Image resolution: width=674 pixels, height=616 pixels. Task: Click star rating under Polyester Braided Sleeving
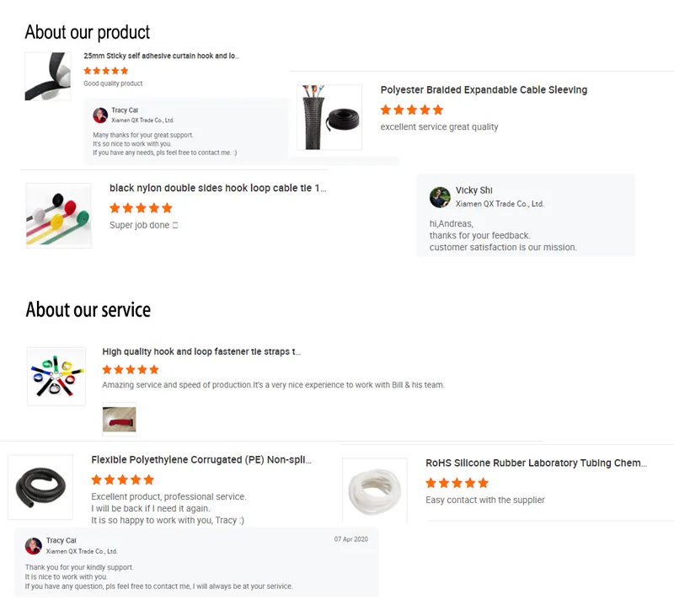412,110
